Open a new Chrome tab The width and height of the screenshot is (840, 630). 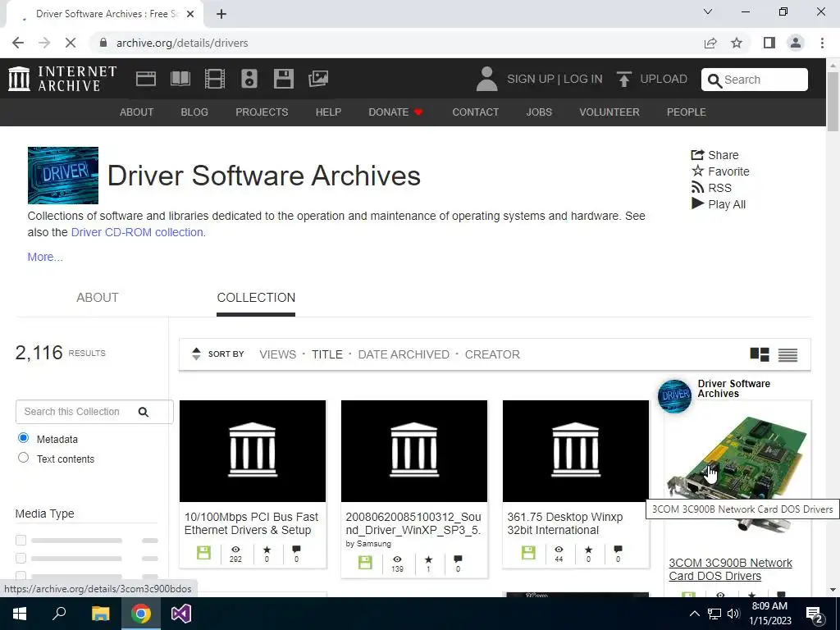pos(221,14)
